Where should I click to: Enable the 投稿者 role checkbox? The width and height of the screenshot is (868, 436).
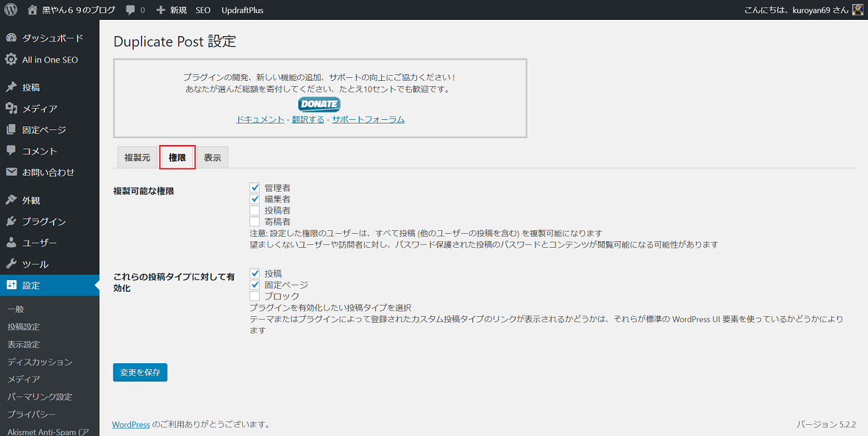(x=255, y=210)
